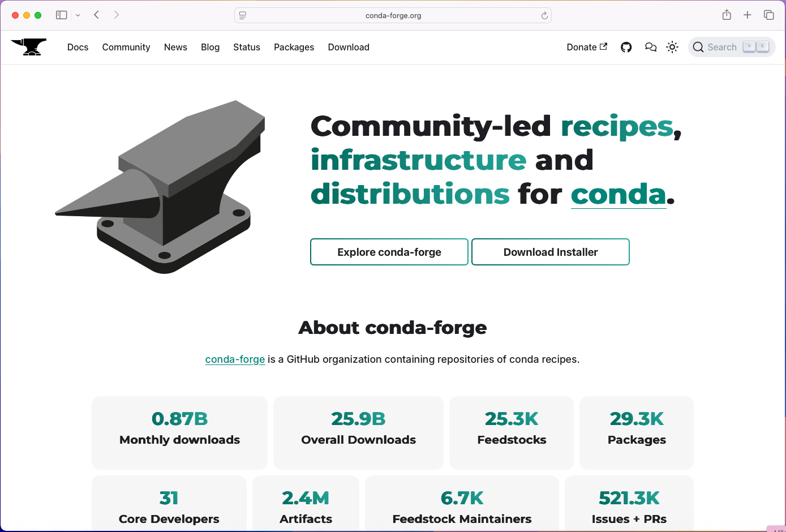The width and height of the screenshot is (786, 532).
Task: Click the Donate external link
Action: tap(587, 48)
